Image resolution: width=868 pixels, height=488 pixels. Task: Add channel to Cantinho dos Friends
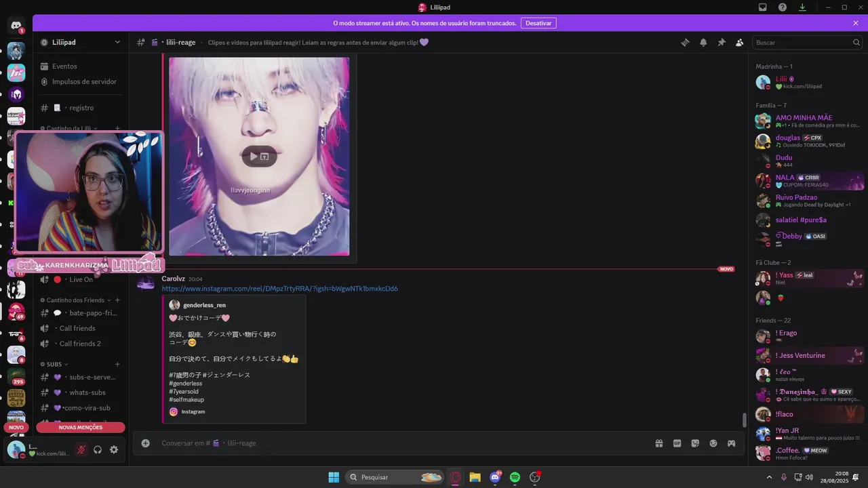click(x=117, y=300)
